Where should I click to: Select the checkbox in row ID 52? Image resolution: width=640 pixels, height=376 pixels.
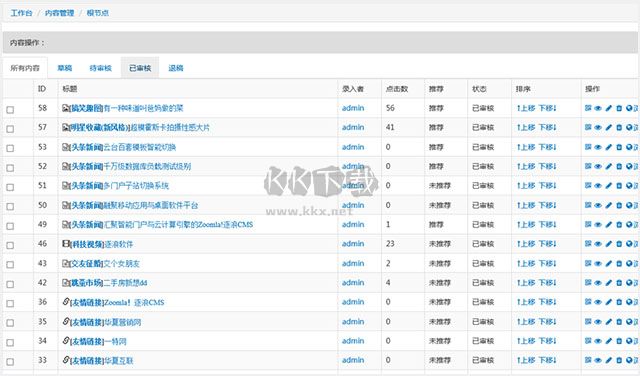point(10,168)
